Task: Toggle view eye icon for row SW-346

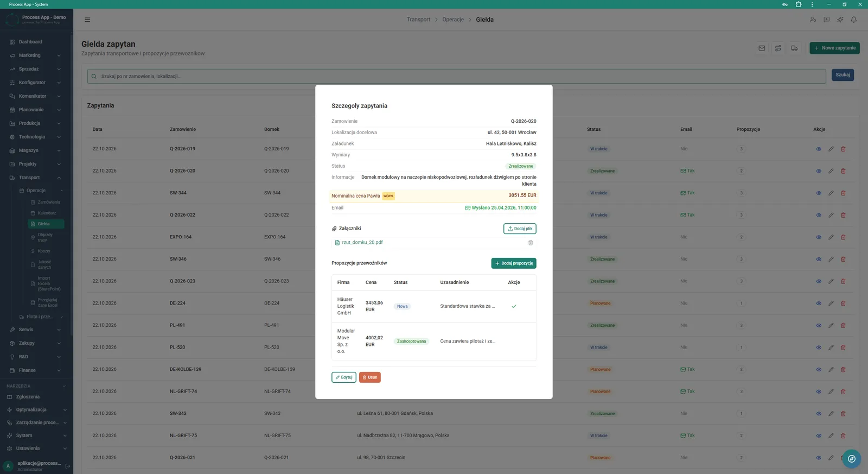Action: (x=819, y=259)
